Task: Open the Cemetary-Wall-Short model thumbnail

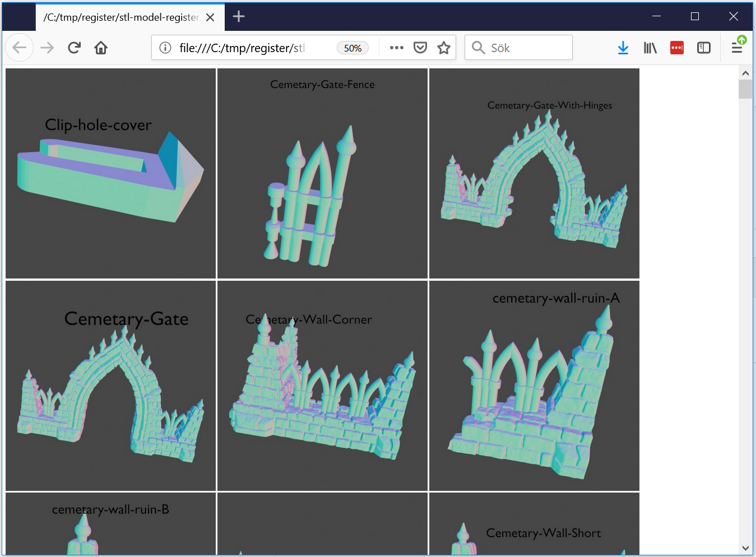Action: coord(534,524)
